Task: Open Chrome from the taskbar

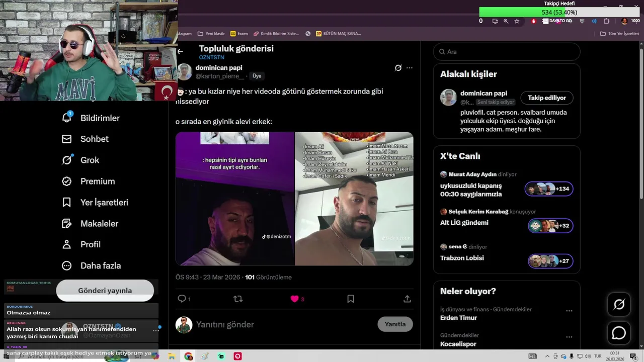Action: [188, 356]
